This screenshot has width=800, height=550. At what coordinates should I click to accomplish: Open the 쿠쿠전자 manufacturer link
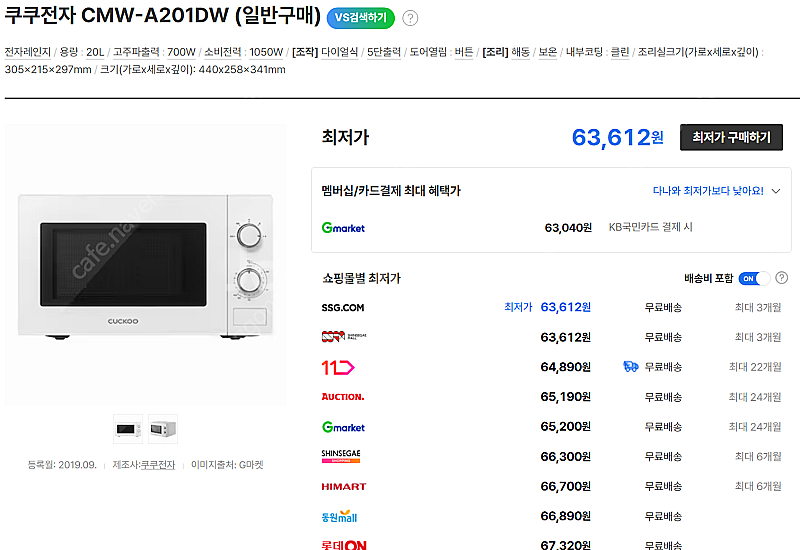coord(157,465)
